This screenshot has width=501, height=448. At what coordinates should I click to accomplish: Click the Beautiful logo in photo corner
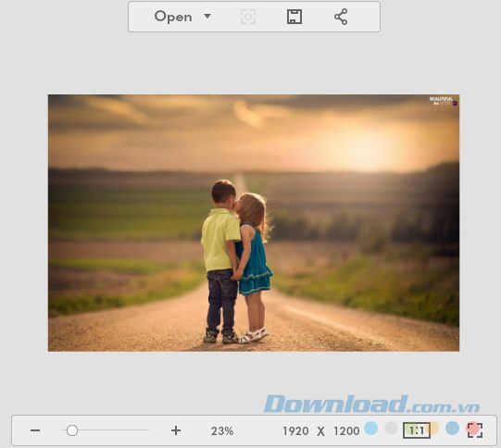(444, 101)
